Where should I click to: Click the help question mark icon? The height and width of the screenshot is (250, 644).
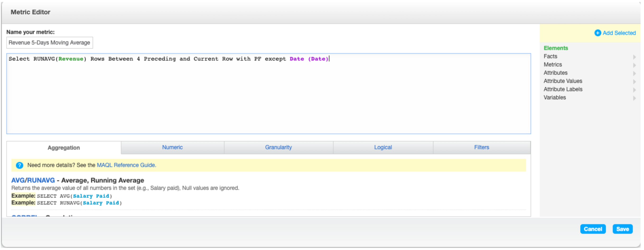19,165
